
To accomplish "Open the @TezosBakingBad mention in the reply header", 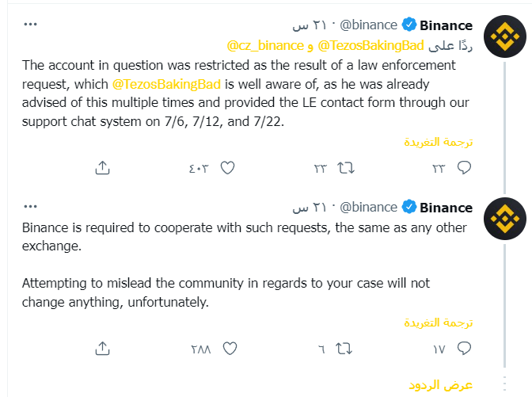I will coord(370,45).
